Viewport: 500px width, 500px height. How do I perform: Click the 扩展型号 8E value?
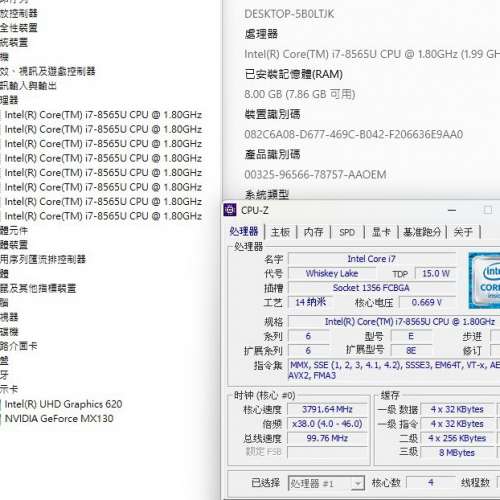411,350
